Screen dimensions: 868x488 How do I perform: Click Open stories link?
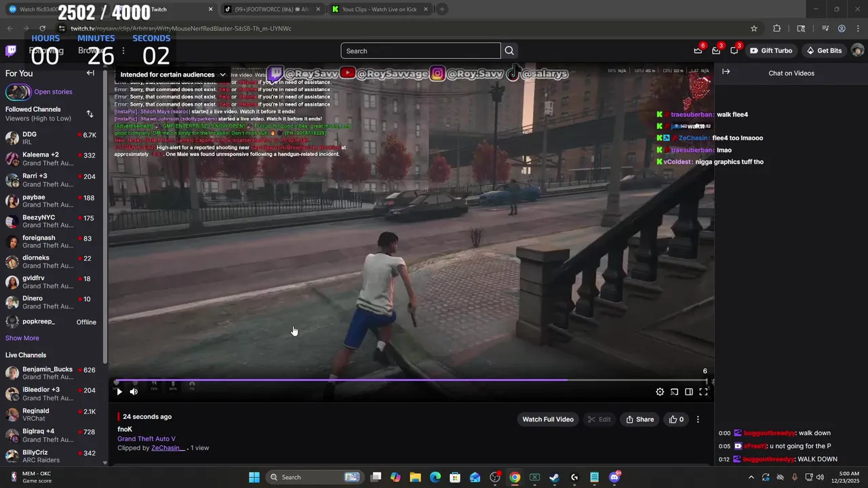pos(53,92)
